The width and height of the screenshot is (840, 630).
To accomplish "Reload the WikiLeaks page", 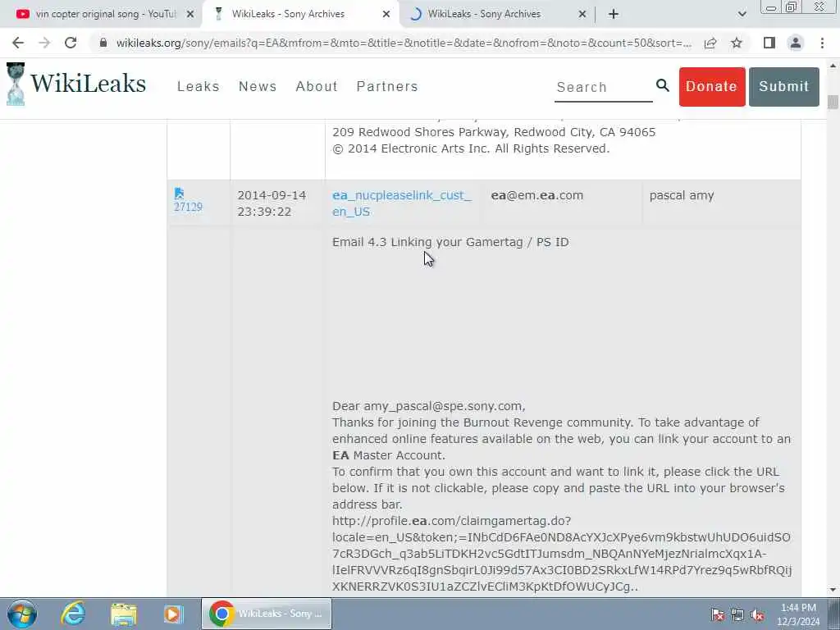I will click(x=71, y=43).
